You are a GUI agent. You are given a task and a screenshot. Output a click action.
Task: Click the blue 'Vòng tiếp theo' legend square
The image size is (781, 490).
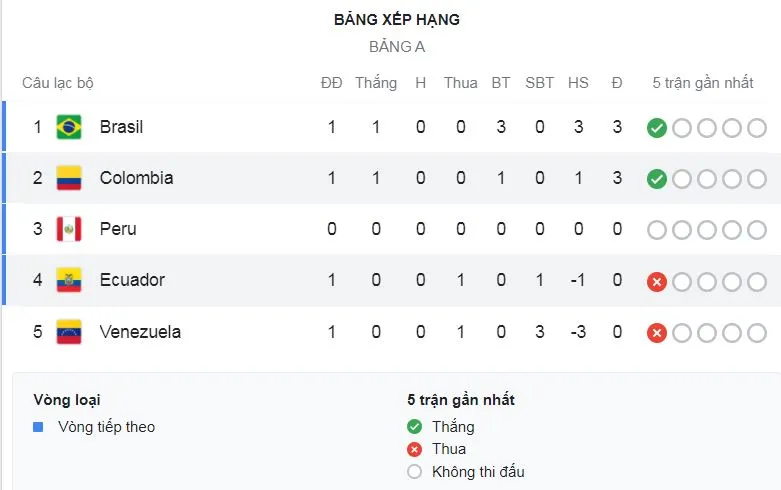38,427
